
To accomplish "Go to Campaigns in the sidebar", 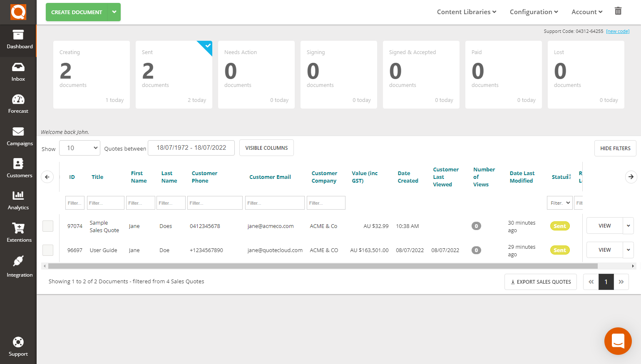I will point(18,136).
